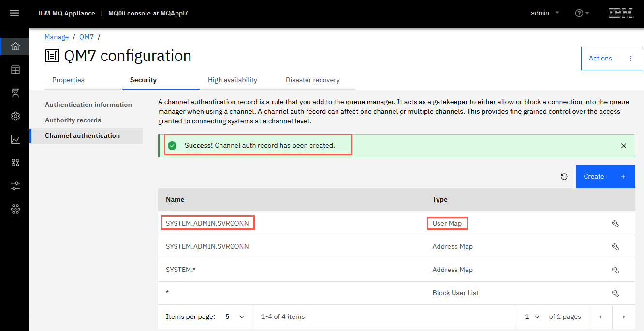Select the SYSTEM.ADMIN.SVRCONN User Map row name
The image size is (644, 331).
click(207, 223)
